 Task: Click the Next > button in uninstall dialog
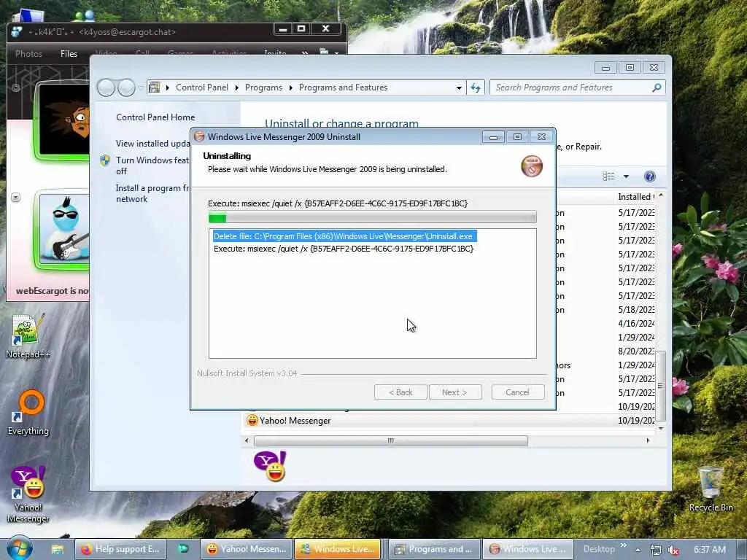tap(455, 392)
